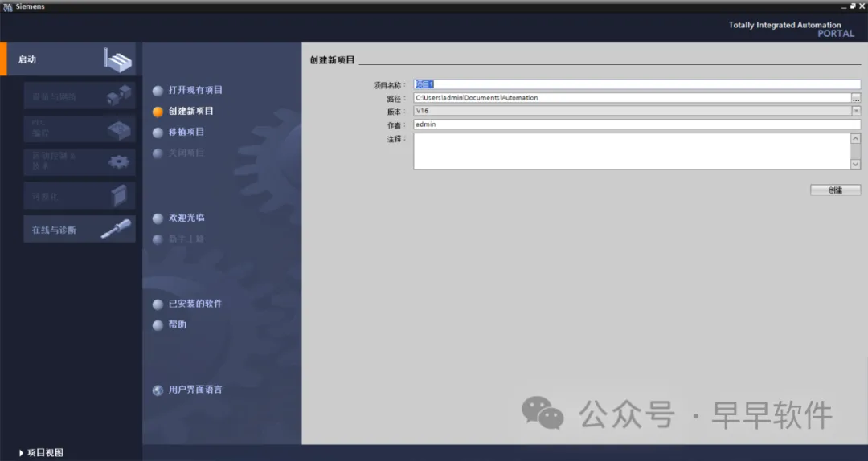
Task: Click the Siemens icon in the title bar
Action: click(x=8, y=6)
